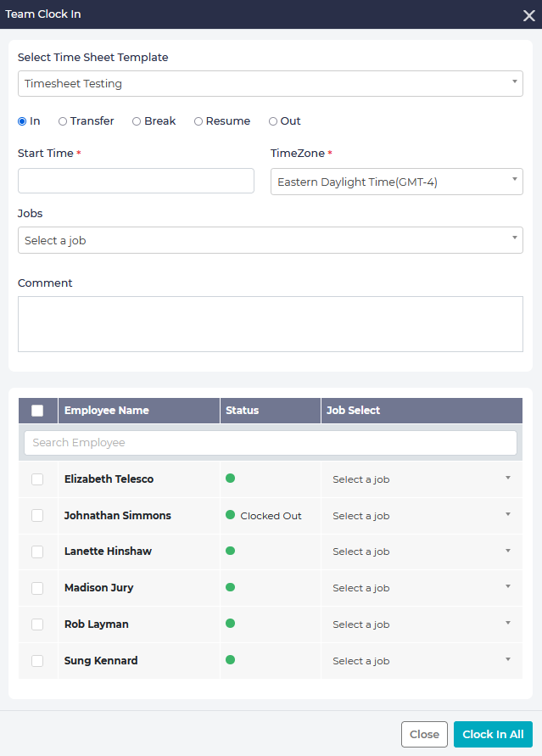Open the Timesheet Testing template dropdown
Screen dimensions: 542x756
coord(271,83)
